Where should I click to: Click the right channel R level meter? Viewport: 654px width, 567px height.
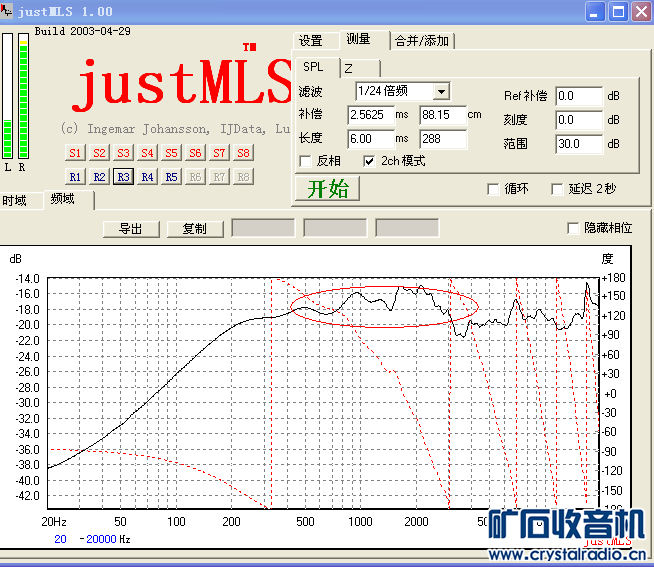tap(23, 96)
